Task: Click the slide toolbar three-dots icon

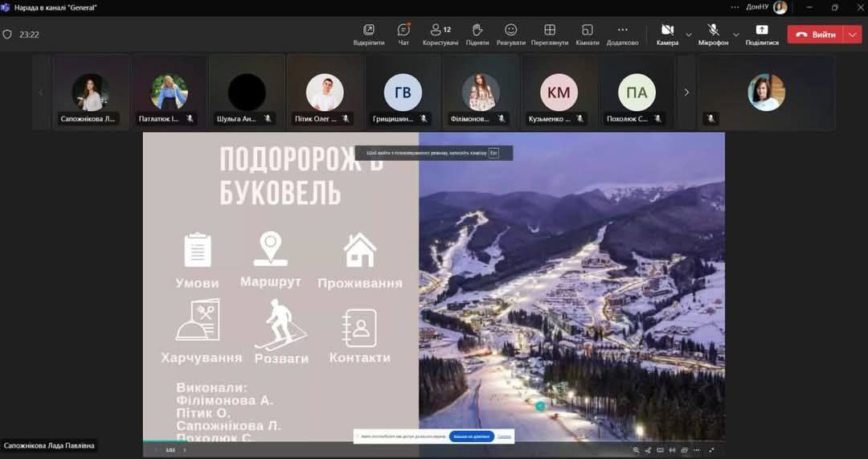Action: point(696,450)
